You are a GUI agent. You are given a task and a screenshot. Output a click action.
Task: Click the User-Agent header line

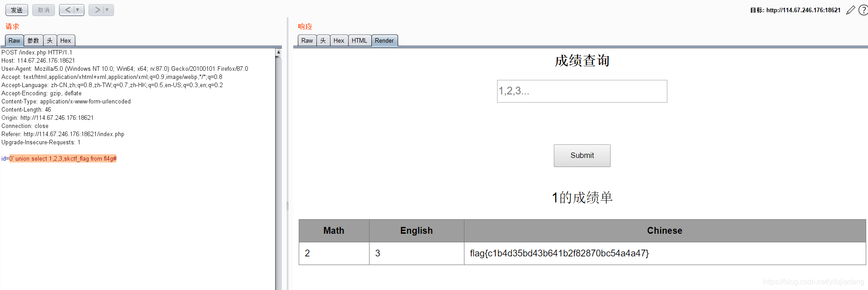click(125, 69)
